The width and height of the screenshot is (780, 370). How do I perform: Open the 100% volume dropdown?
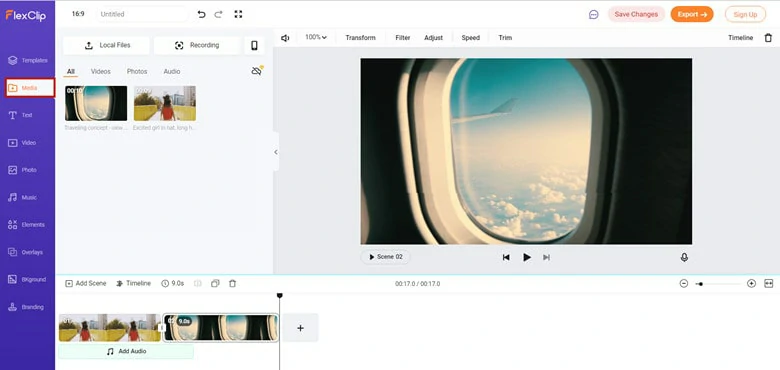click(316, 37)
